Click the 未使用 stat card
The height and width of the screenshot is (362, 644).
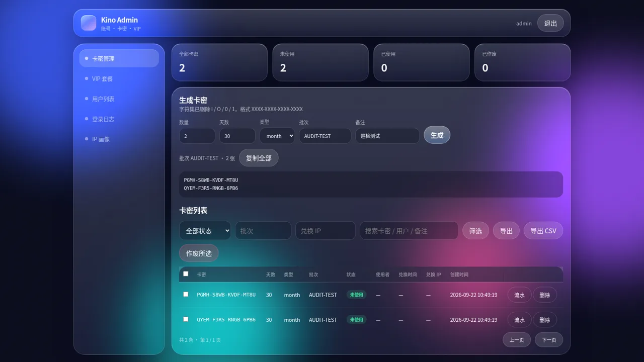(x=320, y=62)
